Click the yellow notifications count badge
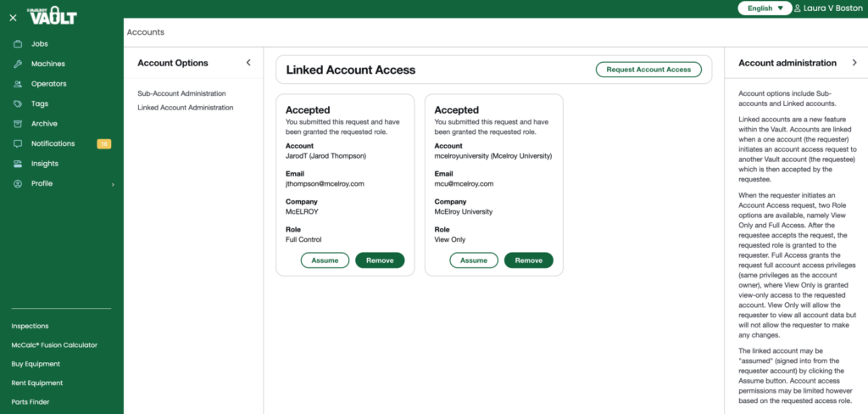This screenshot has width=868, height=414. click(104, 144)
